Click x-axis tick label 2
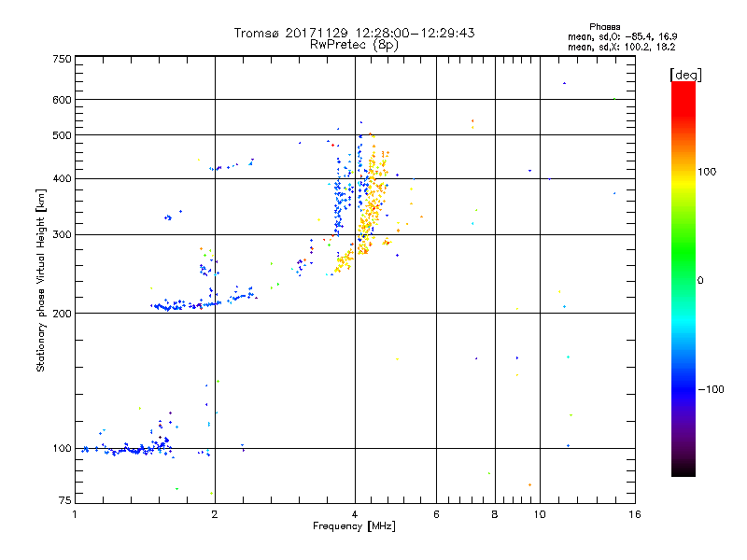Screen dimensions: 747x560 (x=215, y=514)
